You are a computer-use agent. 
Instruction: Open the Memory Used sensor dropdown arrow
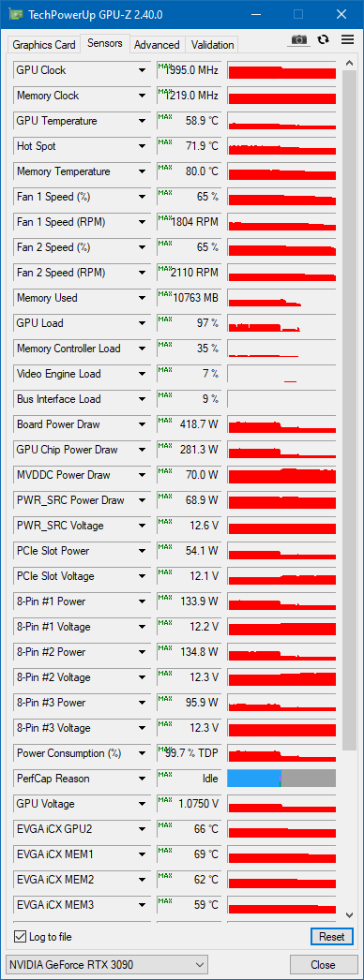click(x=143, y=298)
